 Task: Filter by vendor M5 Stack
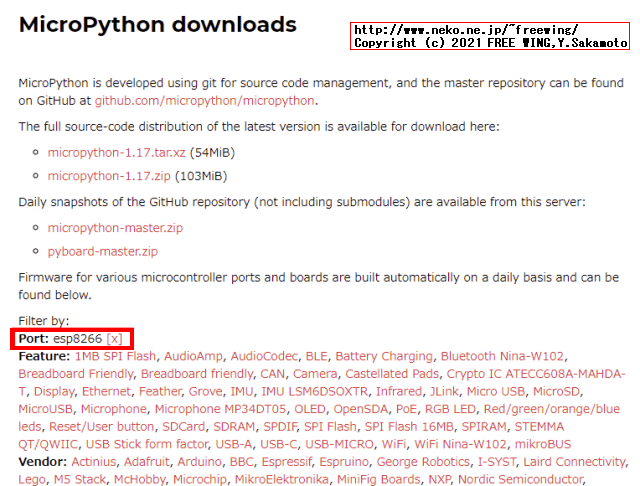(80, 479)
